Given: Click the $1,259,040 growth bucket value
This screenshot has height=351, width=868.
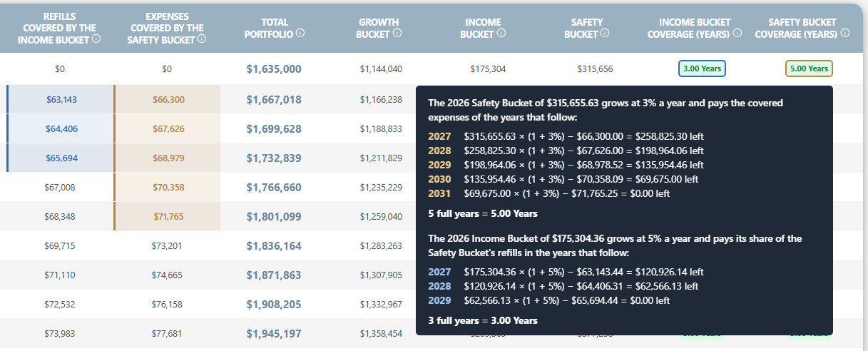Looking at the screenshot, I should 381,216.
